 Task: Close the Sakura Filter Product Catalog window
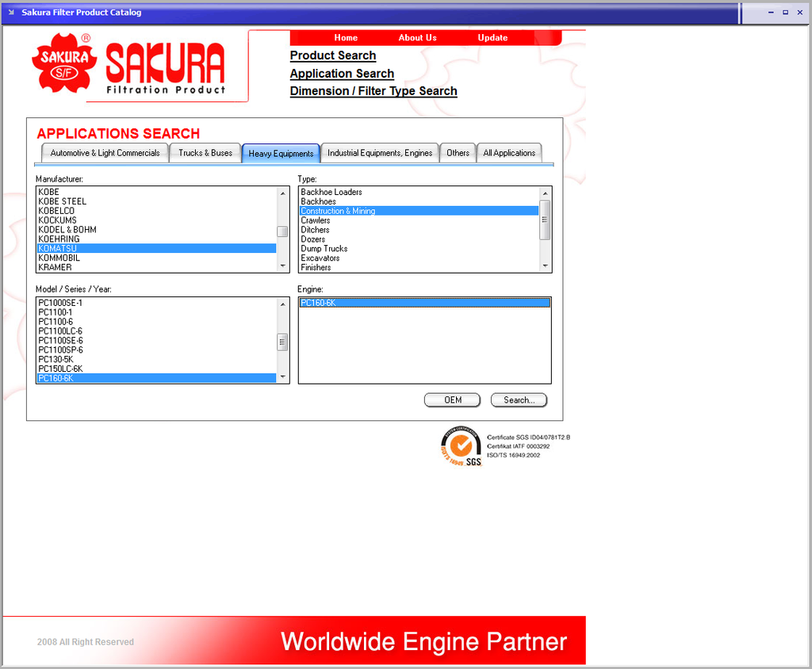coord(800,13)
